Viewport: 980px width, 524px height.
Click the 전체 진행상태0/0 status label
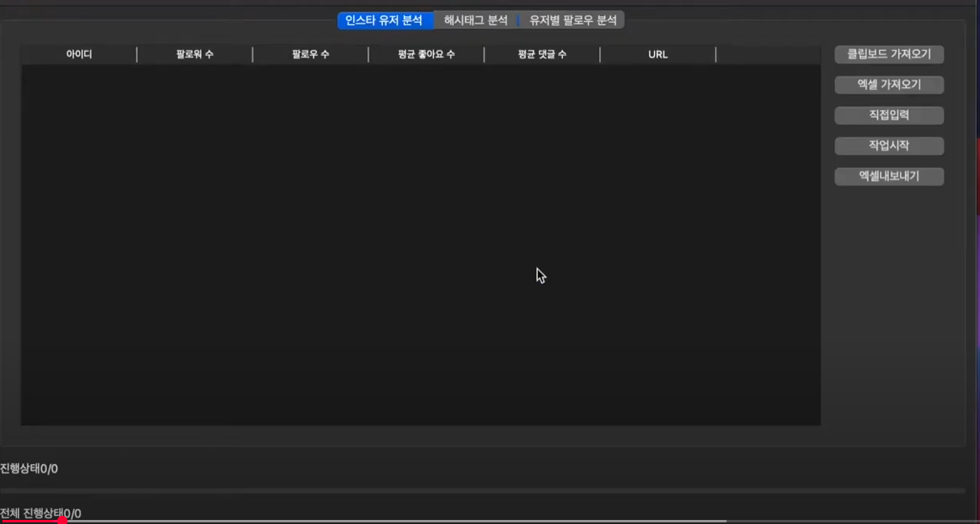pyautogui.click(x=41, y=513)
